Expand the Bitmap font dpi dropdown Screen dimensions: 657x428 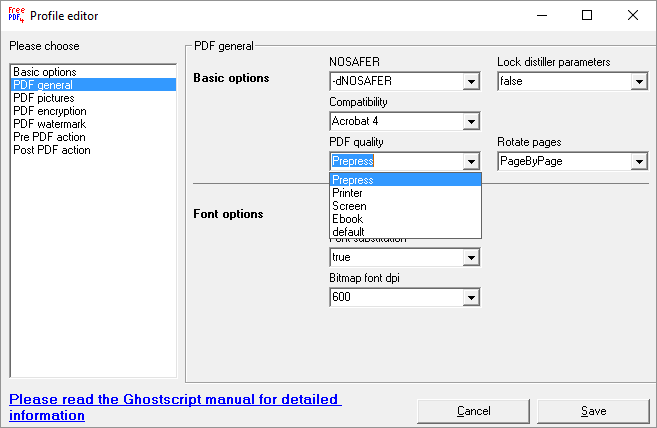click(x=471, y=297)
